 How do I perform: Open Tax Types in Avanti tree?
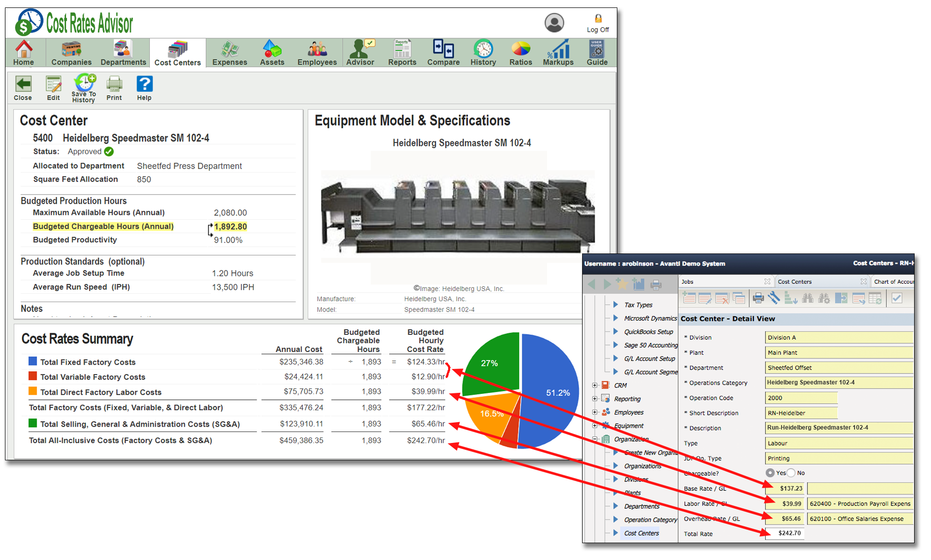[x=638, y=305]
